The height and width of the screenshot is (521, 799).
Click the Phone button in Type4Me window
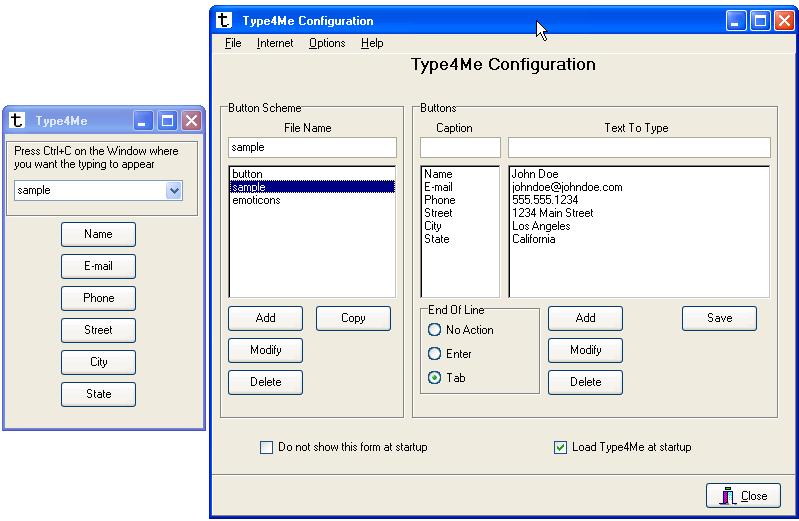click(x=98, y=298)
